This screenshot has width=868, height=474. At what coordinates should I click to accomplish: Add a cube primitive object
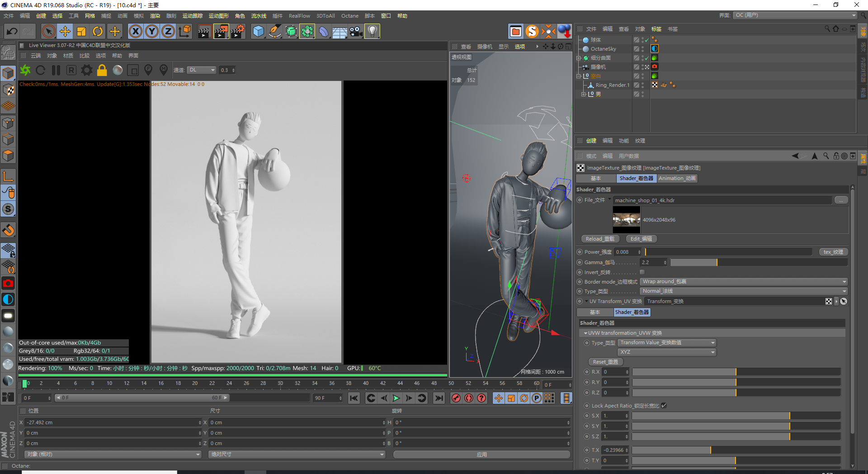pos(258,31)
